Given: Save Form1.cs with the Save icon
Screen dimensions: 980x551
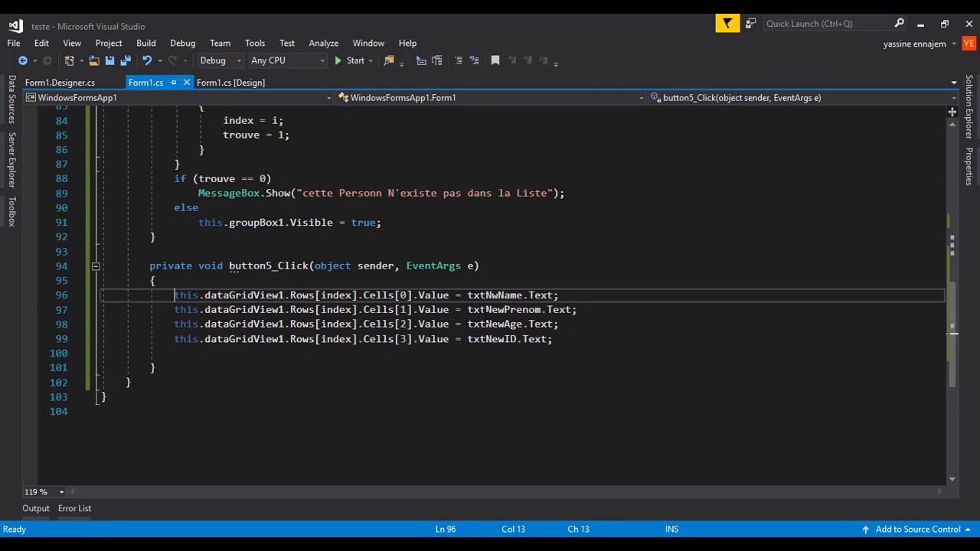Looking at the screenshot, I should point(109,60).
